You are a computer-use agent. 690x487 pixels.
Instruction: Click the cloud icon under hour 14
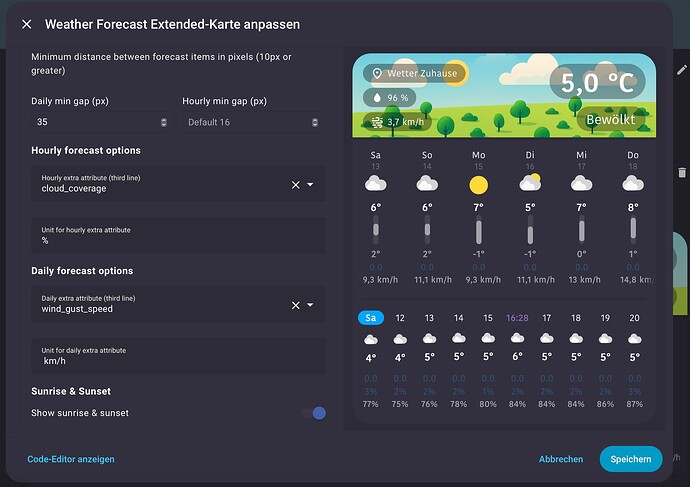459,338
